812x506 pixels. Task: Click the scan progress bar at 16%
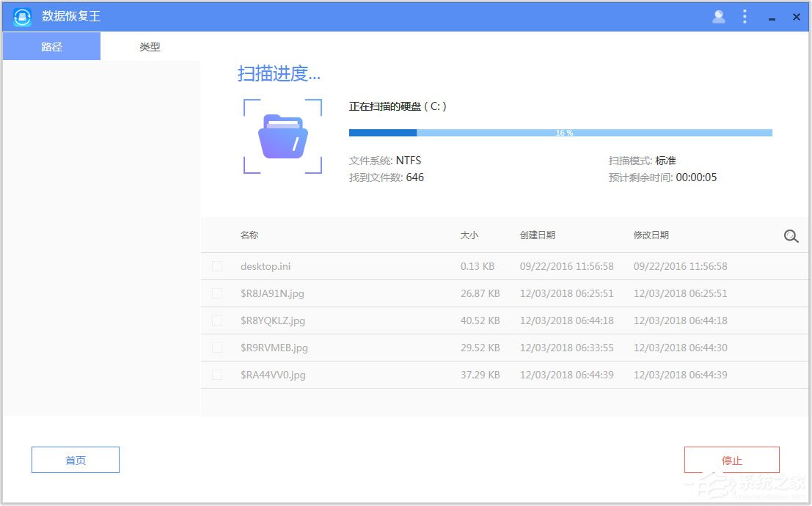(560, 133)
